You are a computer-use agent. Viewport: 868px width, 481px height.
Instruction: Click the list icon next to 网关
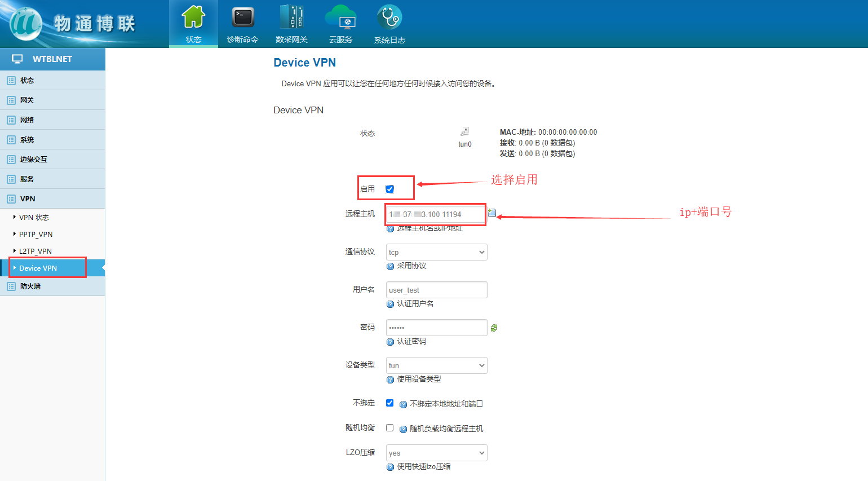point(11,100)
